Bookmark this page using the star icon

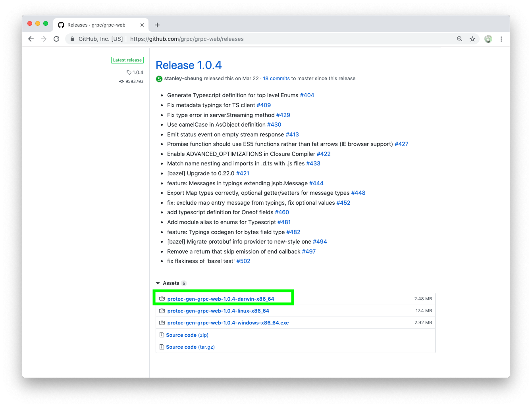[x=472, y=39]
